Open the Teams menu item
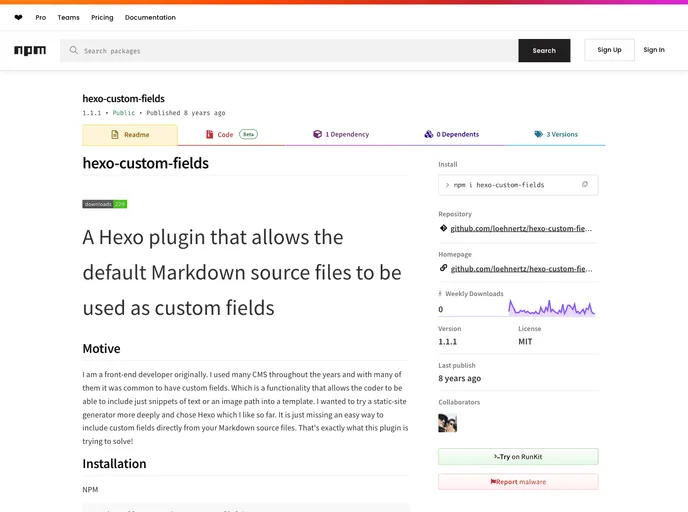The image size is (688, 512). (68, 18)
